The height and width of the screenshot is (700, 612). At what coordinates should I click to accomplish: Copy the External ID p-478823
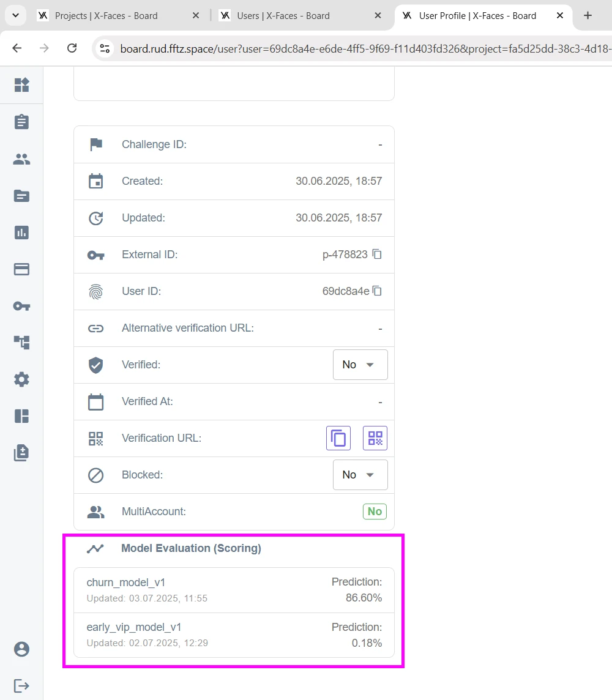[378, 255]
